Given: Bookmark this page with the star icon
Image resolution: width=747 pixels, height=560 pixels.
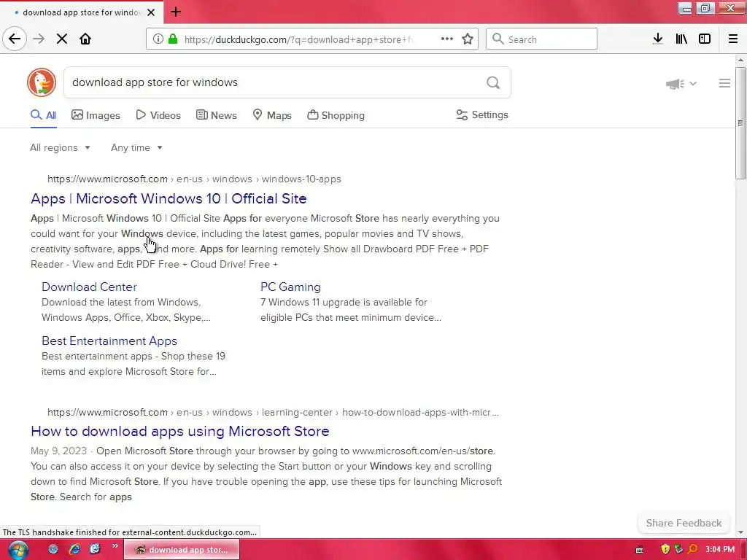Looking at the screenshot, I should [468, 39].
